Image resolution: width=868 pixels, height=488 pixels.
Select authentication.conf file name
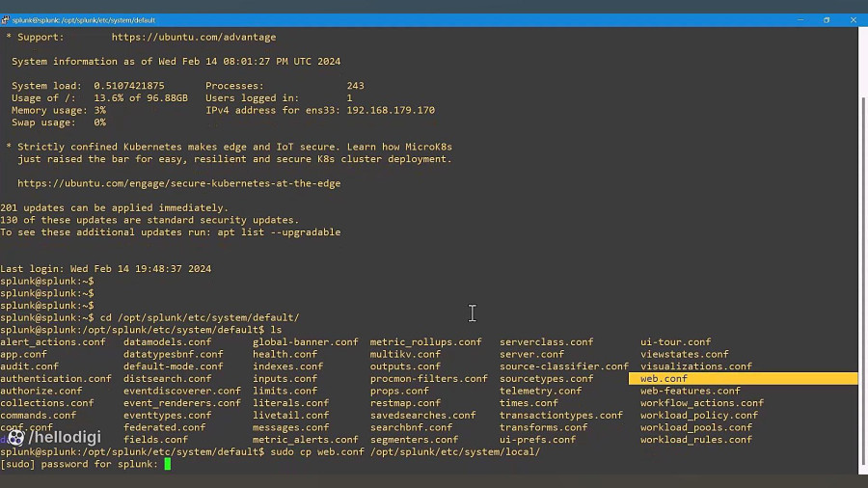coord(56,378)
